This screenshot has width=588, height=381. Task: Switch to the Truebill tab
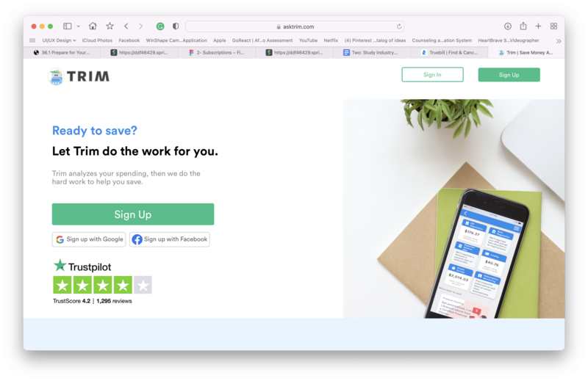449,52
